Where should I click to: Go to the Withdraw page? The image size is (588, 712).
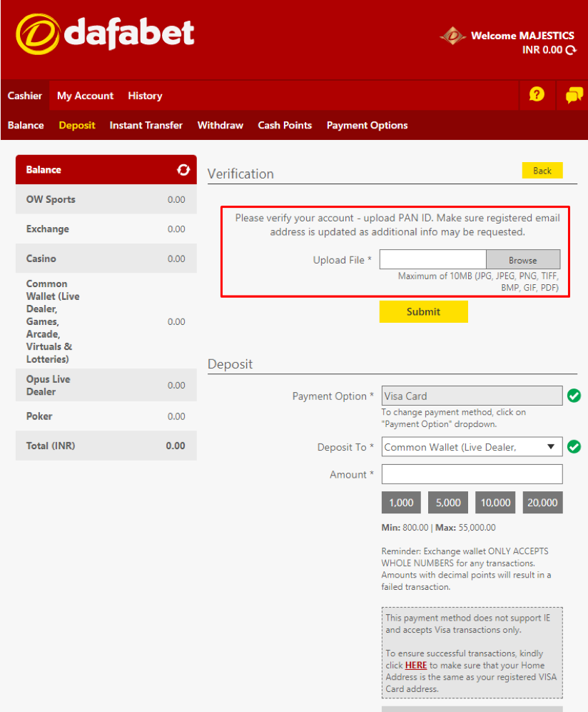(220, 125)
